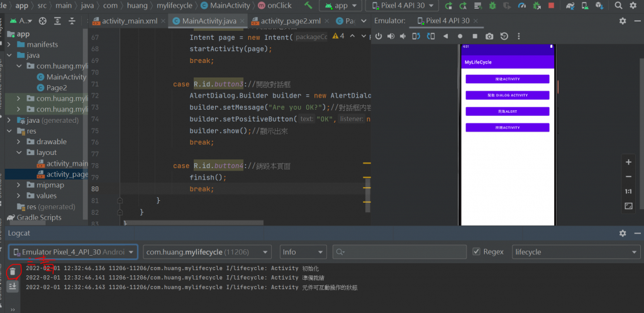Stop the running app with red square

coord(551,6)
